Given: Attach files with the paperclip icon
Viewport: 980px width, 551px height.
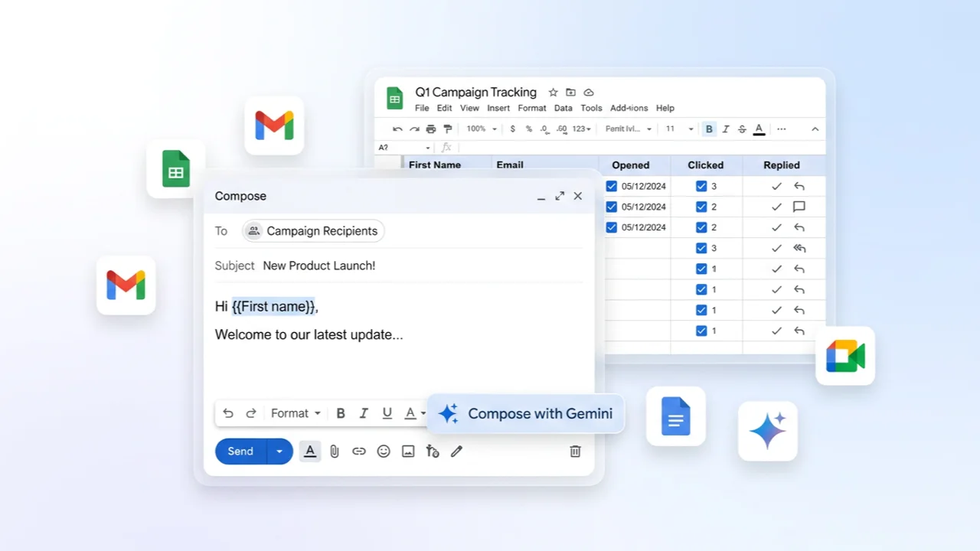Looking at the screenshot, I should pyautogui.click(x=335, y=452).
